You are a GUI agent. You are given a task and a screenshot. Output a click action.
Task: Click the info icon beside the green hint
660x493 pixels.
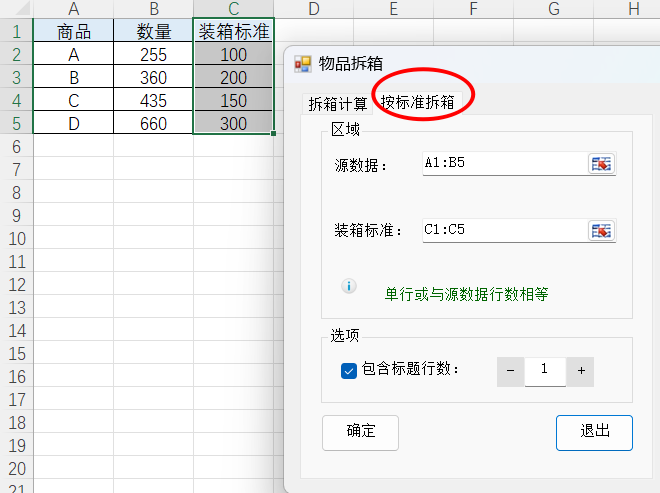pyautogui.click(x=349, y=286)
